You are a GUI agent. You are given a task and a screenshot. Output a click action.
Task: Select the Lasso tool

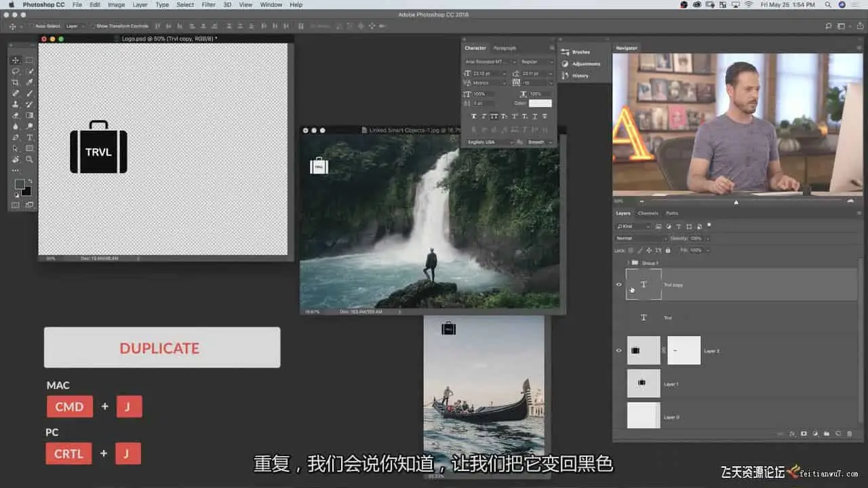click(x=16, y=71)
